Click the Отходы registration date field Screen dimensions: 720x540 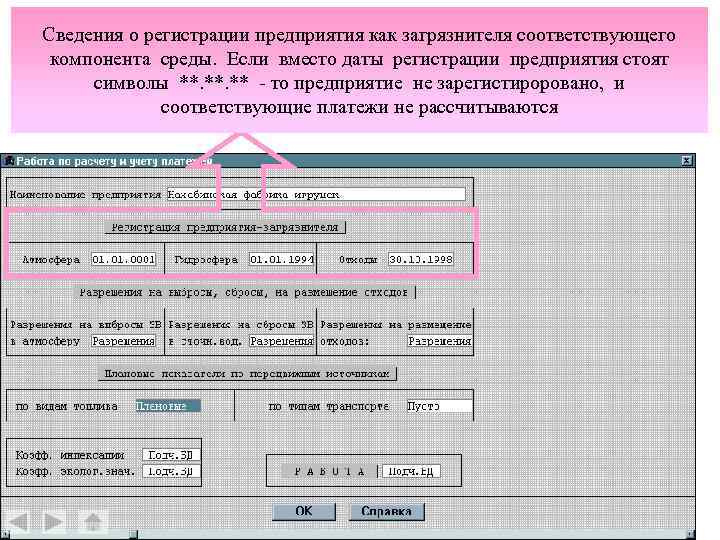(x=421, y=259)
